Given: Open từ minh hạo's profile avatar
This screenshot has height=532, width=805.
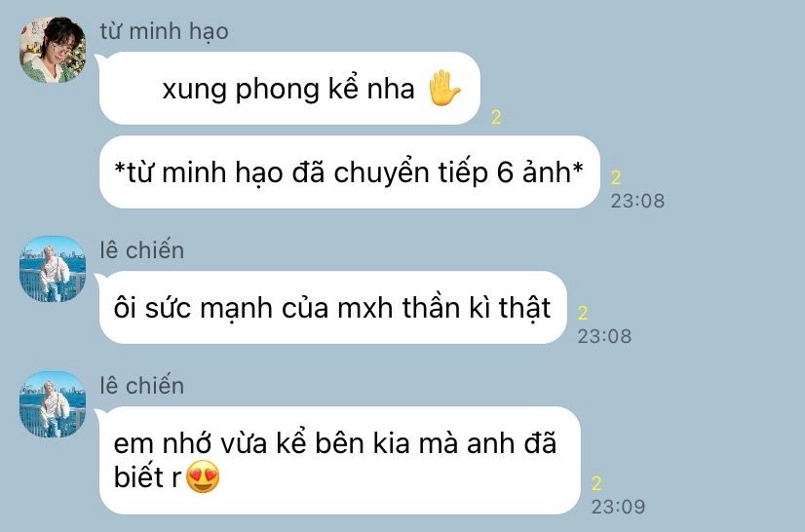Looking at the screenshot, I should tap(53, 50).
